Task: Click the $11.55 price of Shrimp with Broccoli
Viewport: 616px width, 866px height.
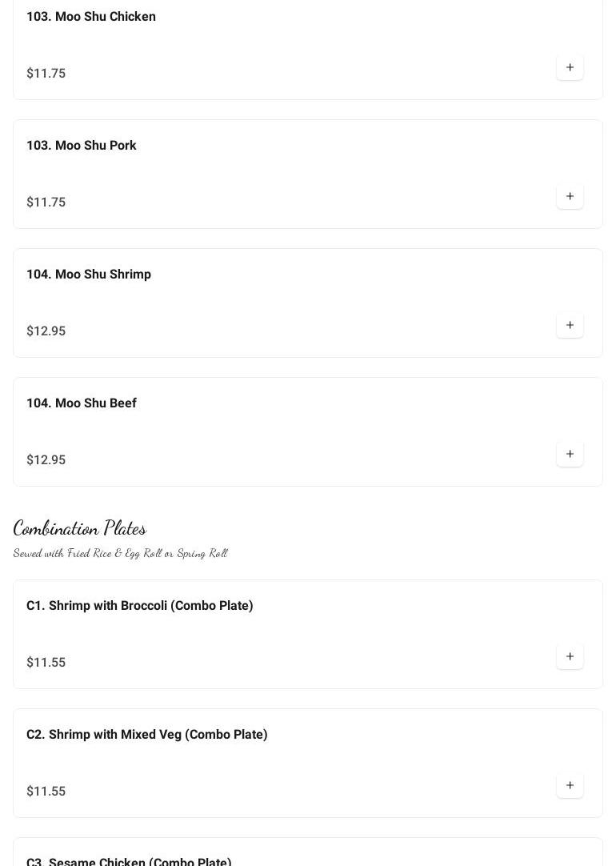Action: [x=46, y=663]
